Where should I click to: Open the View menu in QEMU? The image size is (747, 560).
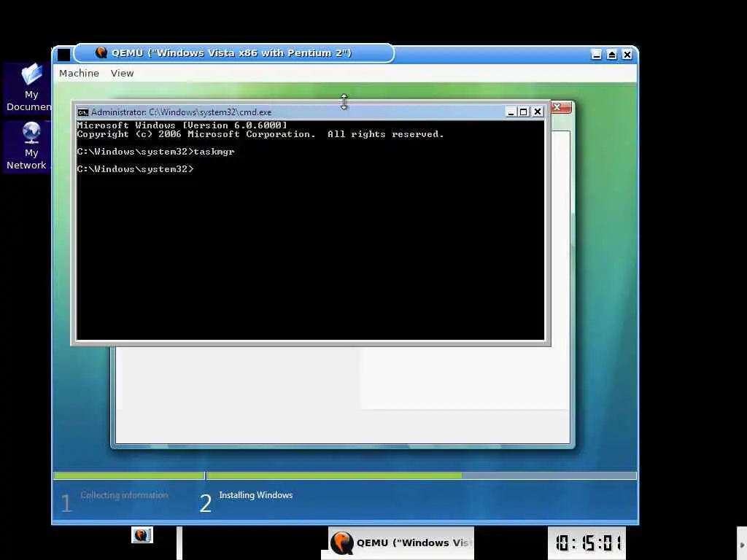tap(123, 74)
